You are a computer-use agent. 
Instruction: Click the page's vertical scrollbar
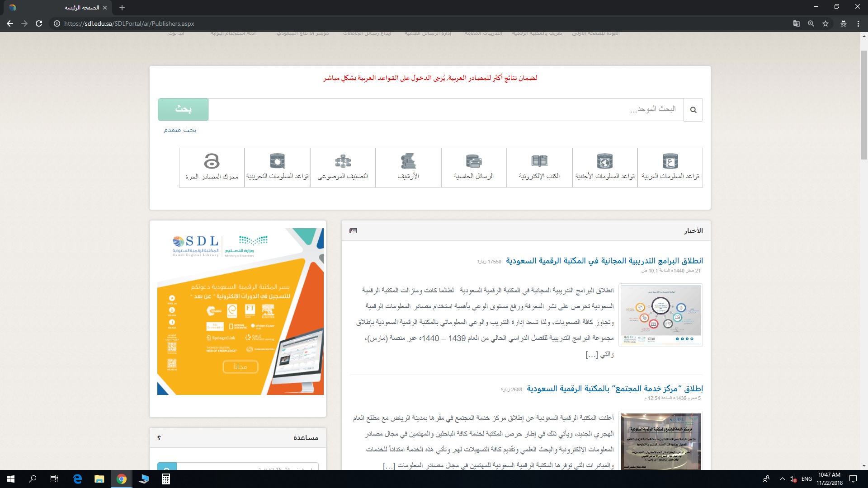pos(864,104)
